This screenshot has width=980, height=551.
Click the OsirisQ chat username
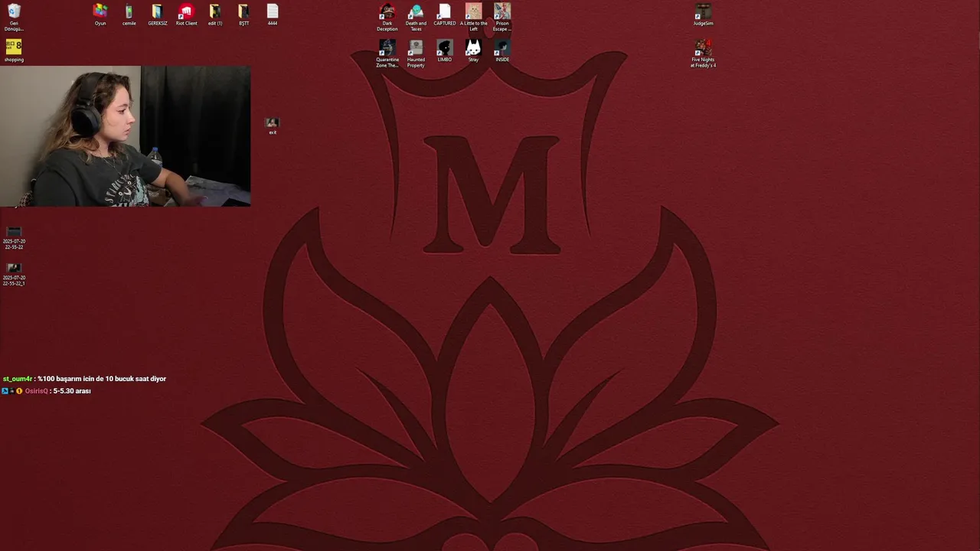(x=36, y=391)
